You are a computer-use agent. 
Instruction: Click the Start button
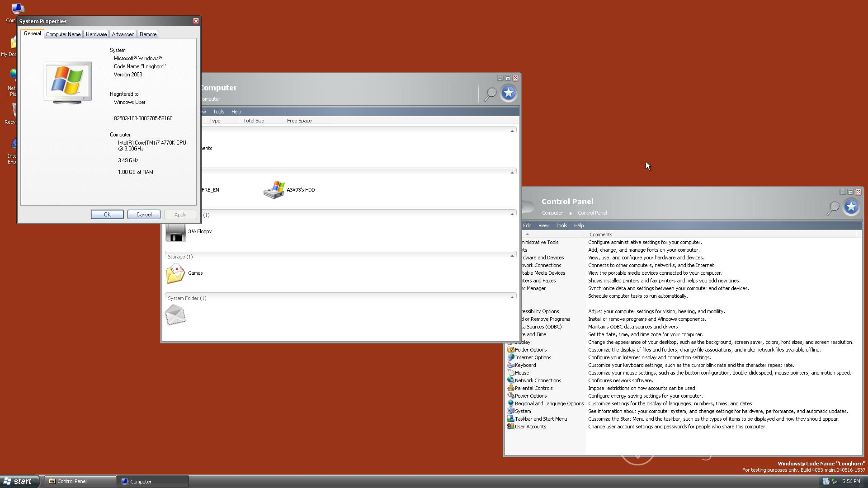coord(19,481)
